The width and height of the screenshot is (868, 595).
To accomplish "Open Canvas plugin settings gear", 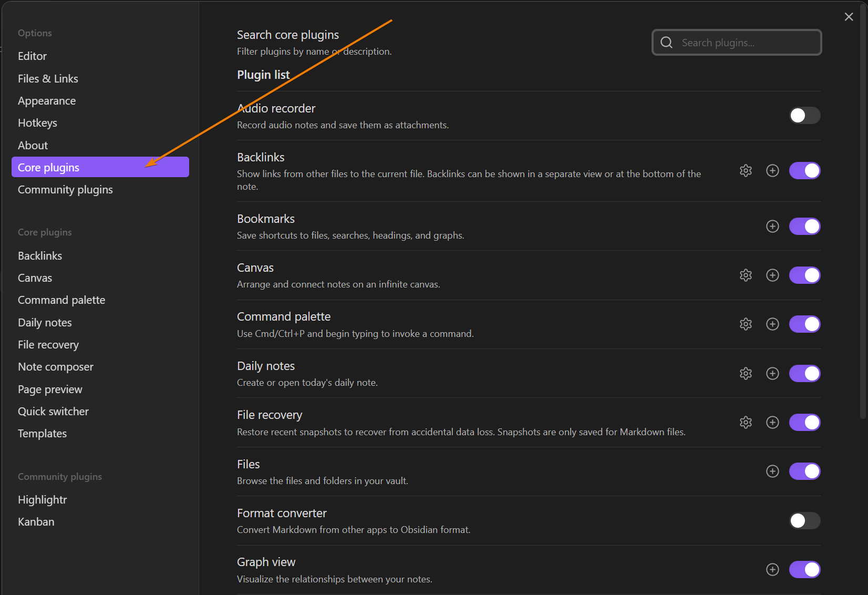I will 746,275.
